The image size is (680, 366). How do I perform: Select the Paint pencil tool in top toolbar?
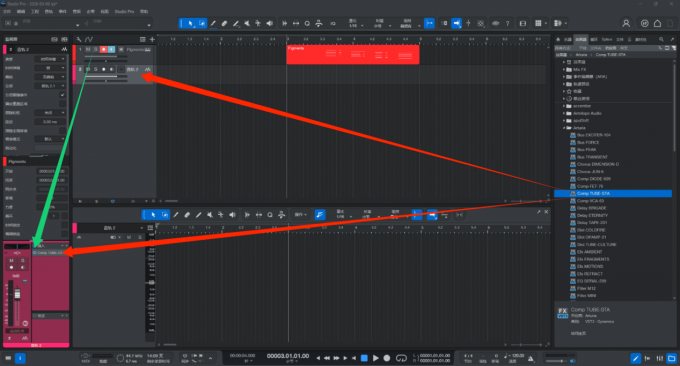213,23
